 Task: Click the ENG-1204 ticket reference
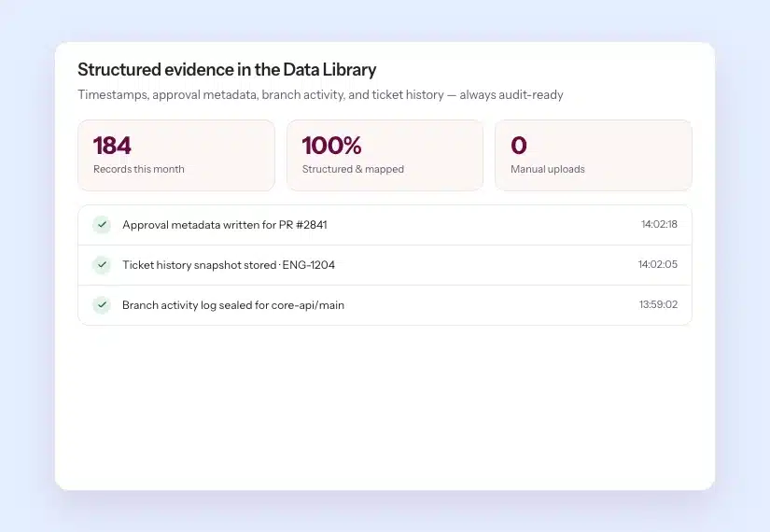(308, 265)
